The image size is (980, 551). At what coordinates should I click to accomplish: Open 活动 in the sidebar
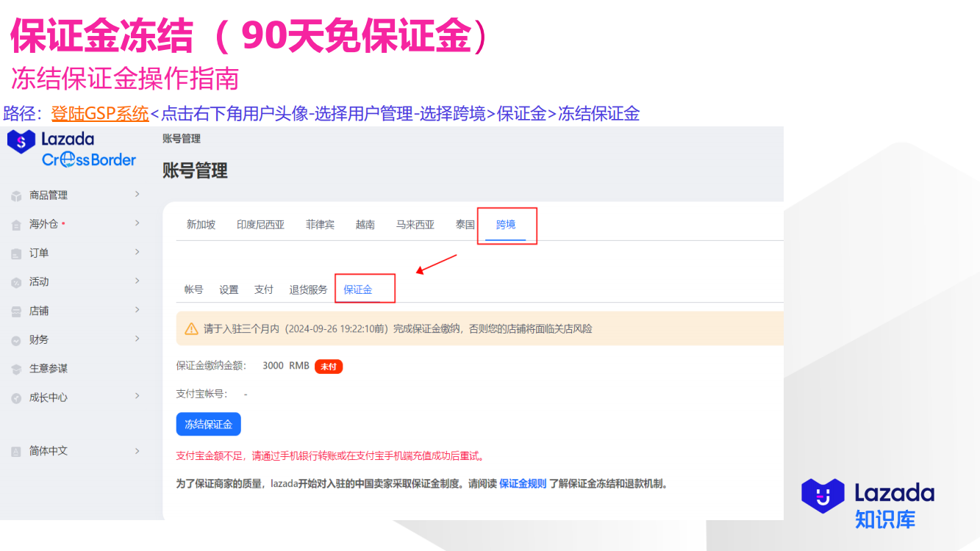(x=39, y=281)
